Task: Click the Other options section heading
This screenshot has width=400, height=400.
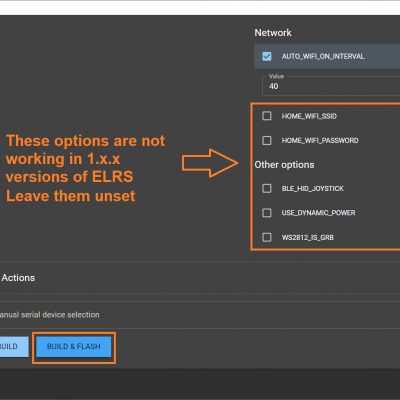Action: pyautogui.click(x=284, y=165)
